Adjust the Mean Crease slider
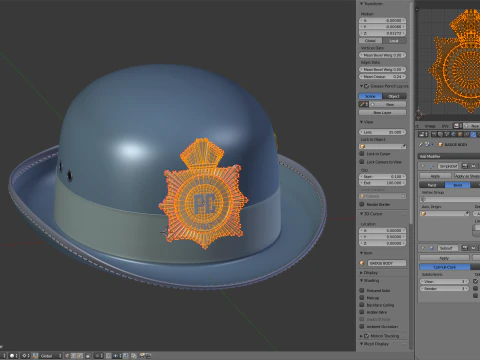 click(382, 77)
